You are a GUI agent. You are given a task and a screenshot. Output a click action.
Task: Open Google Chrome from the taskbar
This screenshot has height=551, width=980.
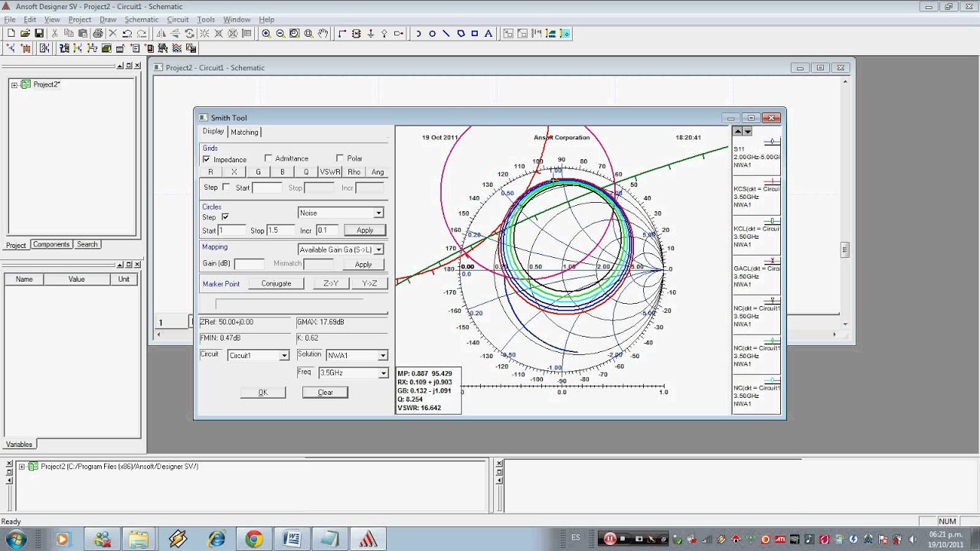pyautogui.click(x=253, y=540)
